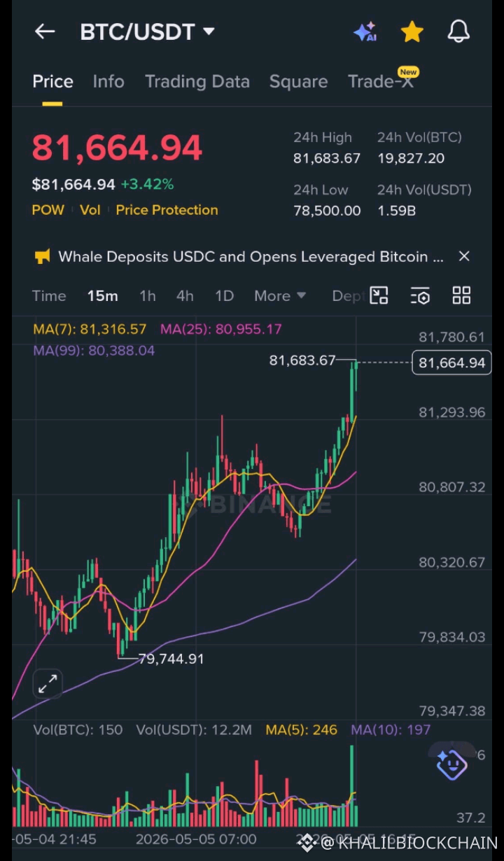The width and height of the screenshot is (504, 861).
Task: Tap the MA(7): 81,316.57 indicator label
Action: click(x=90, y=329)
